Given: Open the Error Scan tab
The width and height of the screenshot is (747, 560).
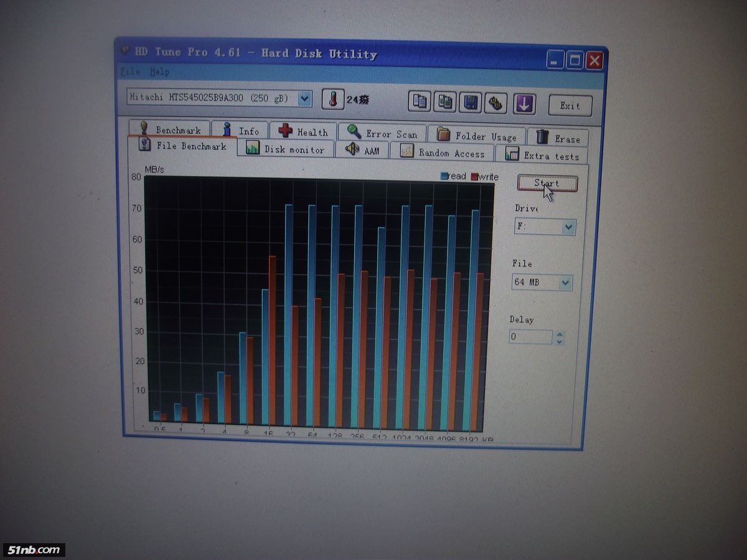Looking at the screenshot, I should (x=383, y=133).
